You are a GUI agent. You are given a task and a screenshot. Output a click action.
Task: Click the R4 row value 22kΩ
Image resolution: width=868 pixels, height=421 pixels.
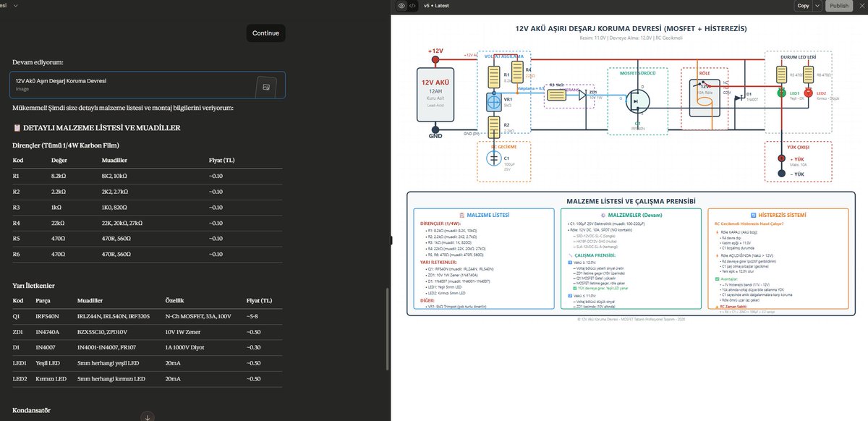pyautogui.click(x=58, y=224)
